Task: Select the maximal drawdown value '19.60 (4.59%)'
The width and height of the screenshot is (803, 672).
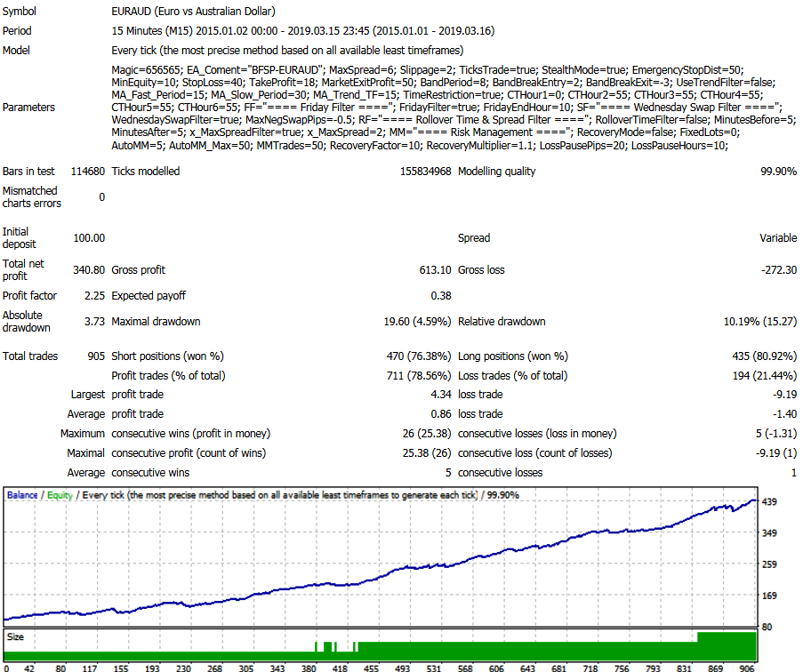Action: click(417, 322)
